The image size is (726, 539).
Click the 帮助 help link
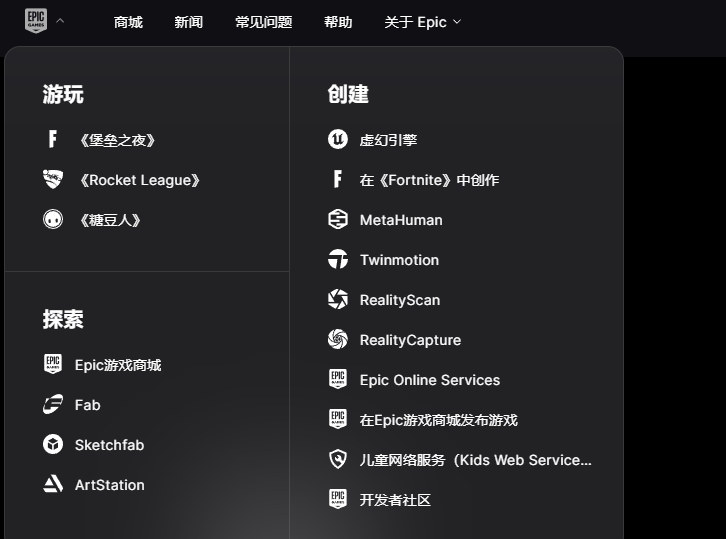338,22
